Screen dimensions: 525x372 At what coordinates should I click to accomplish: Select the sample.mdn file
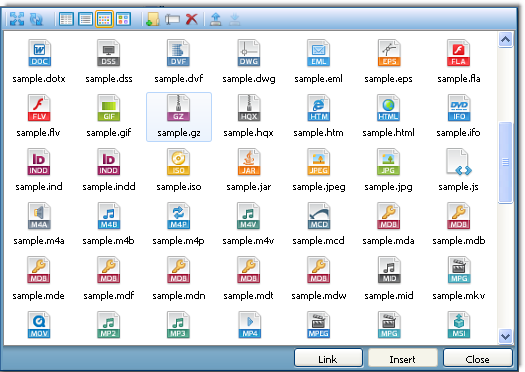pos(178,279)
